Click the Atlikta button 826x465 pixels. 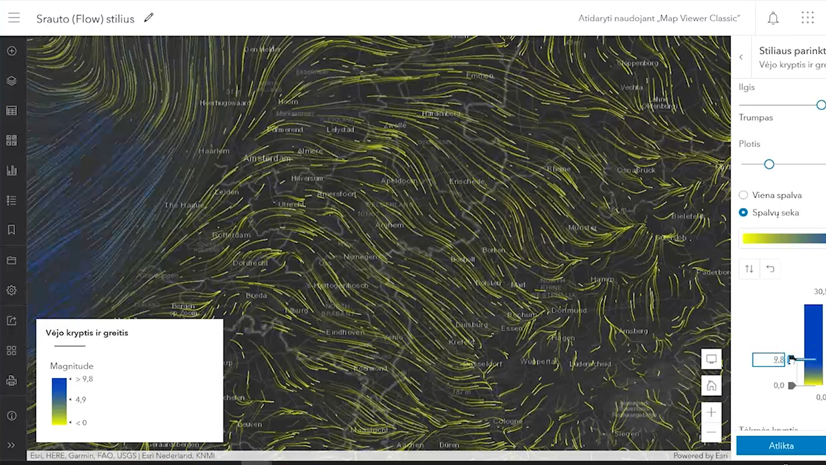(781, 446)
